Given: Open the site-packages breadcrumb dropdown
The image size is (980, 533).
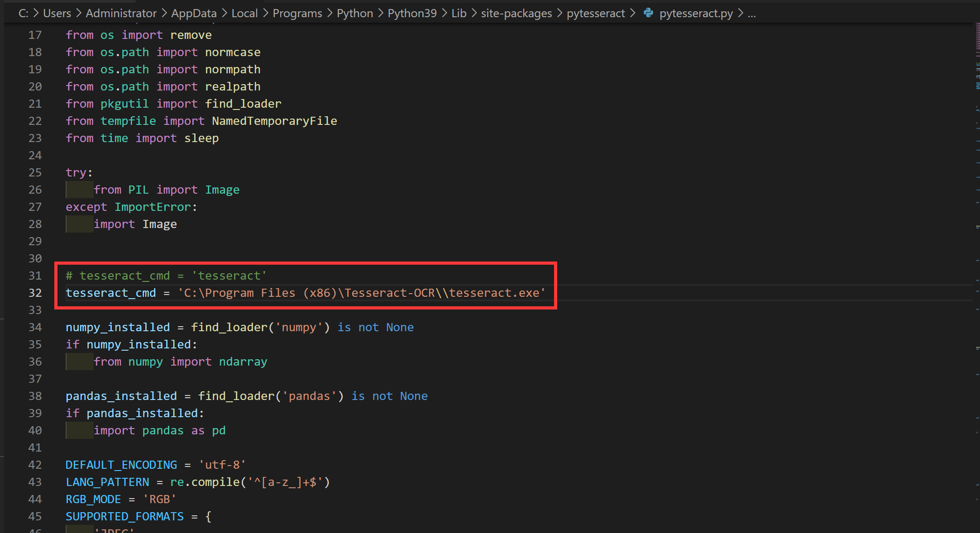Looking at the screenshot, I should pos(516,14).
